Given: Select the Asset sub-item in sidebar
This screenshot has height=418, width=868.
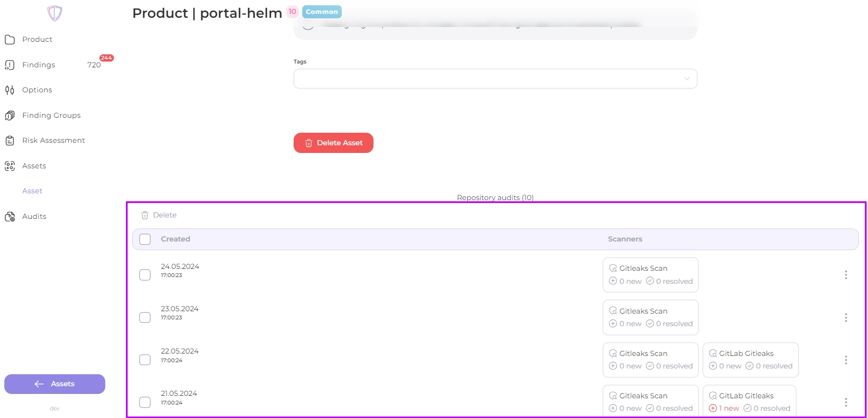Looking at the screenshot, I should pos(32,191).
